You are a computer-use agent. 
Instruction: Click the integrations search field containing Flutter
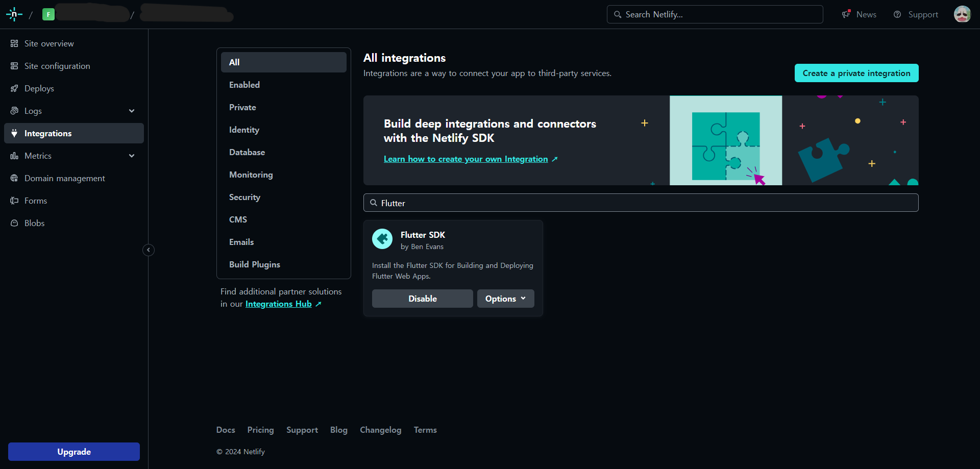[641, 203]
